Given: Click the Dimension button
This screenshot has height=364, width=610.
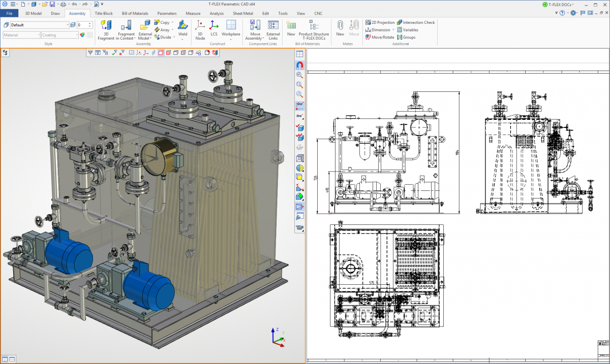Looking at the screenshot, I should point(378,30).
